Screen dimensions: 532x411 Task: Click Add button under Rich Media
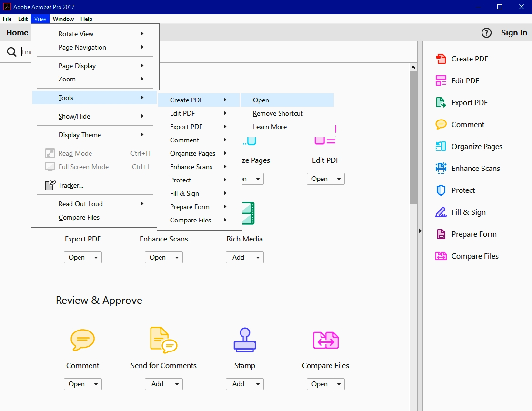[x=239, y=257]
